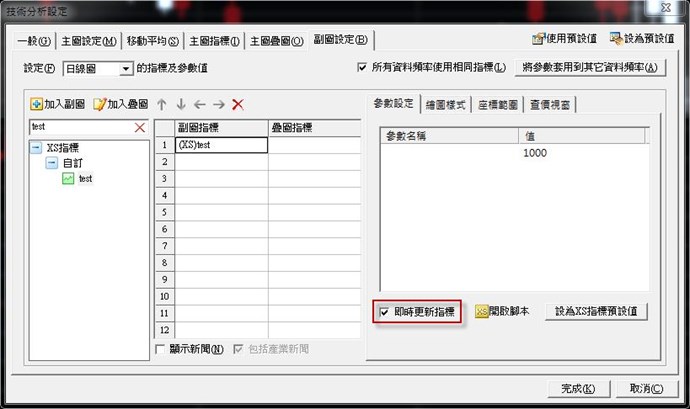Open the 主圖指標 tab
This screenshot has height=409, width=690.
coord(214,41)
